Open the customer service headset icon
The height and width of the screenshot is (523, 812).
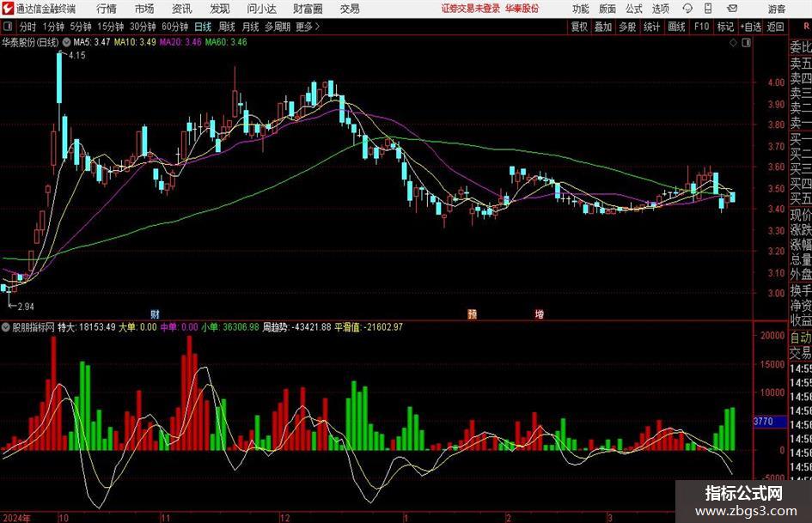687,9
